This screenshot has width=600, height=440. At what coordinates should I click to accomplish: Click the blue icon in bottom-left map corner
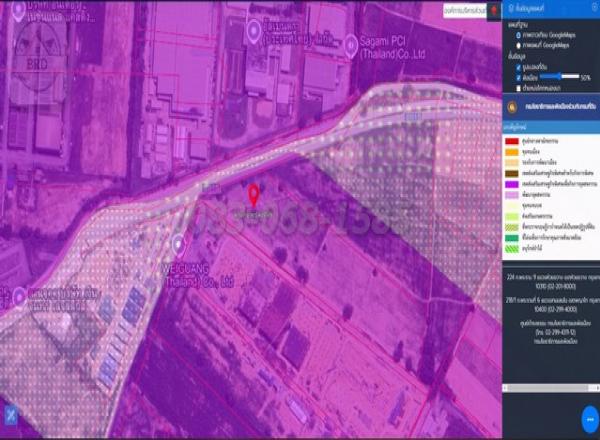pyautogui.click(x=10, y=414)
